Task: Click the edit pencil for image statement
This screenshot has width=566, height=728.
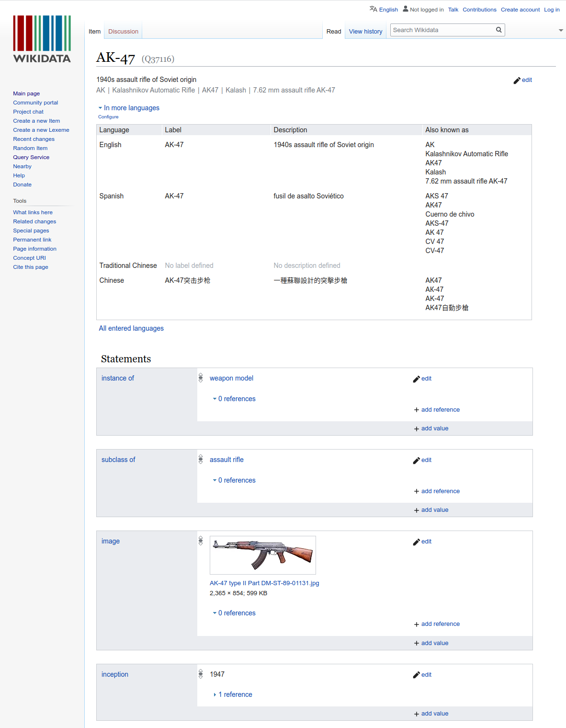Action: (417, 542)
